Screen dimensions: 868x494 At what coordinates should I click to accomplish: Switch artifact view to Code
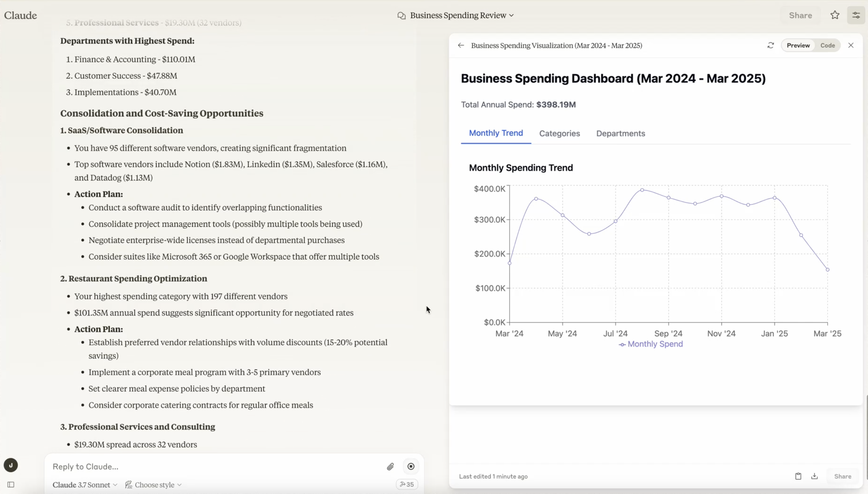[x=827, y=45]
